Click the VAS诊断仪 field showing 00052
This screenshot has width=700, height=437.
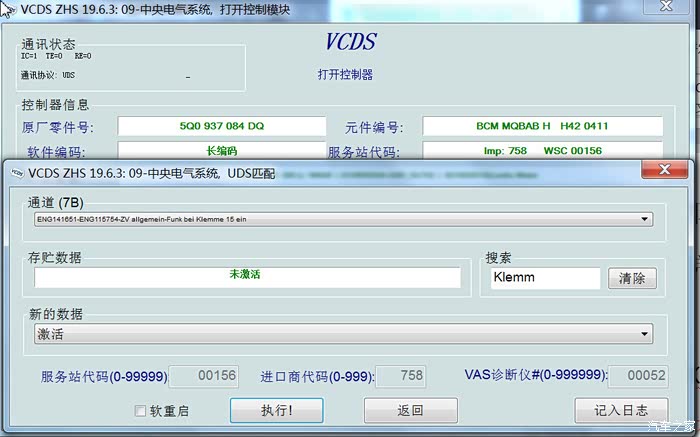639,376
